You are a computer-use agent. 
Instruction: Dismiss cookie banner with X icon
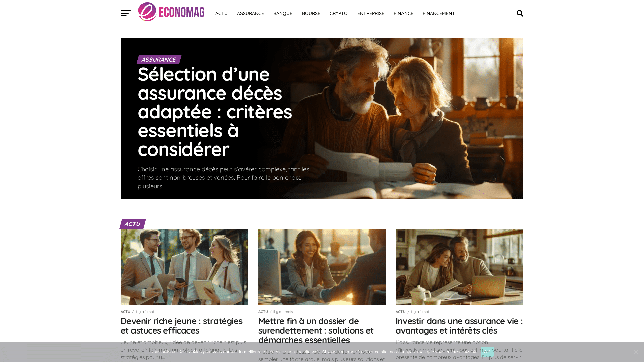(636, 352)
